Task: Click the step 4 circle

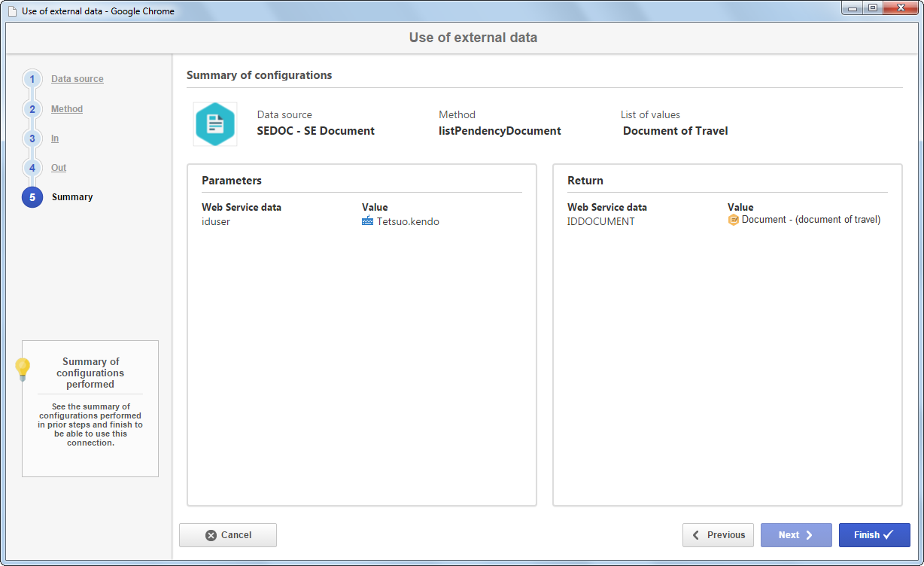Action: [x=32, y=168]
